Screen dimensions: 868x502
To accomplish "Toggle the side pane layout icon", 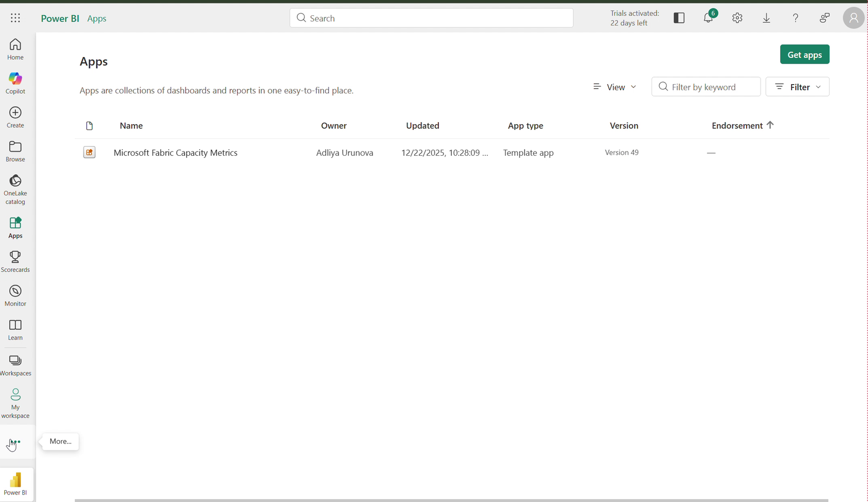I will coord(679,18).
